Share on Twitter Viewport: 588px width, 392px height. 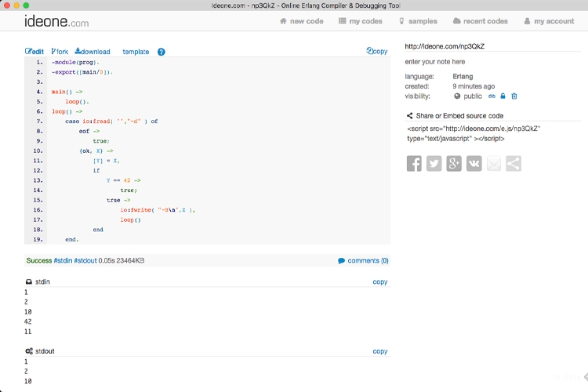click(434, 164)
